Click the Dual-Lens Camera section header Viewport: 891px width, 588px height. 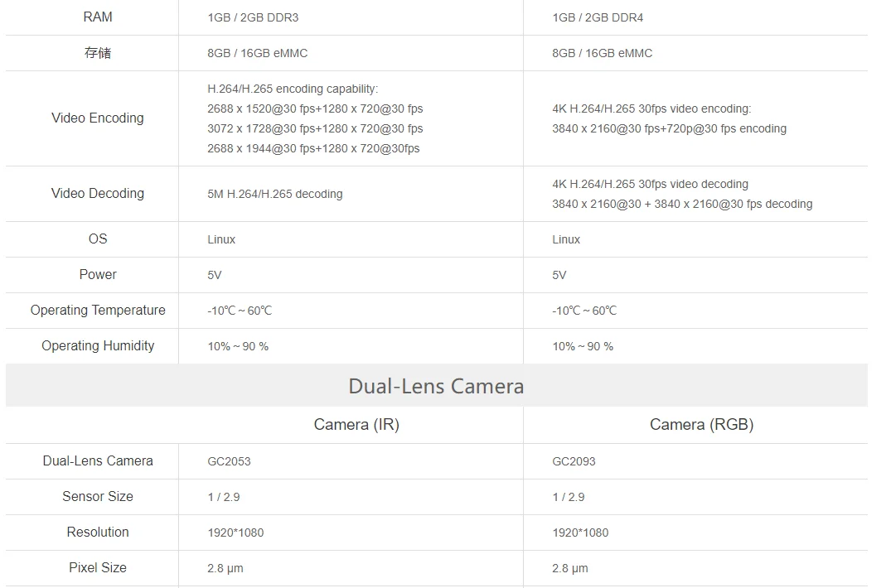tap(437, 387)
